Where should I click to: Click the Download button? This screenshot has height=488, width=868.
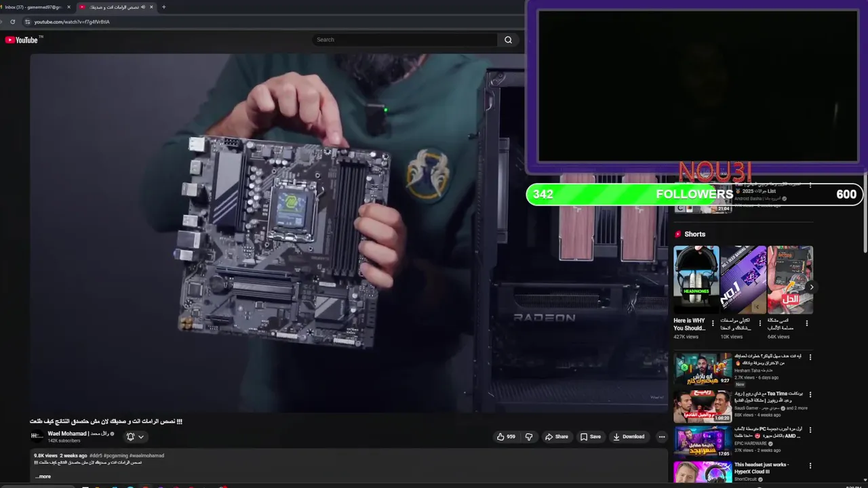[x=629, y=436]
